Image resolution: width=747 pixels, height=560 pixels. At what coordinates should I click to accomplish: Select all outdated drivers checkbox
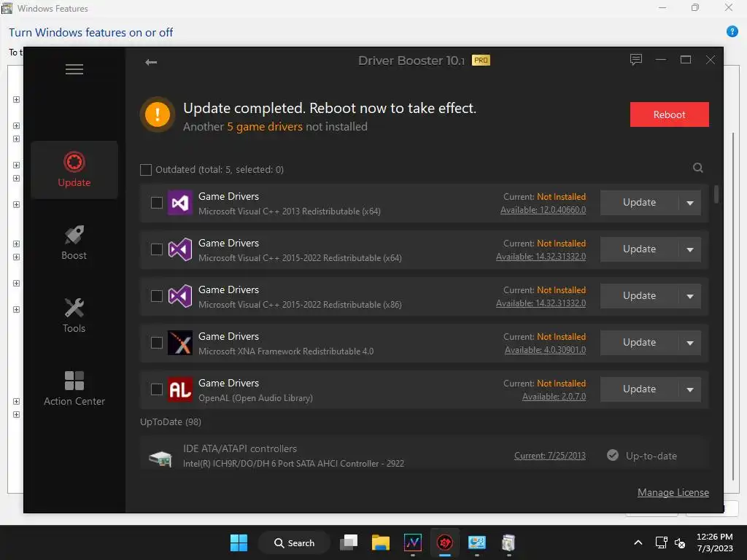[x=146, y=169]
